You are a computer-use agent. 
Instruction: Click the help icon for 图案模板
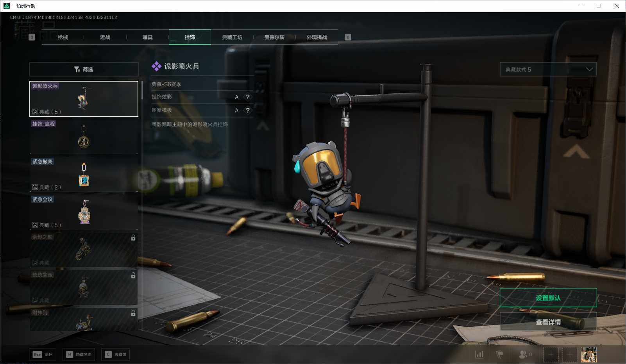(x=248, y=111)
